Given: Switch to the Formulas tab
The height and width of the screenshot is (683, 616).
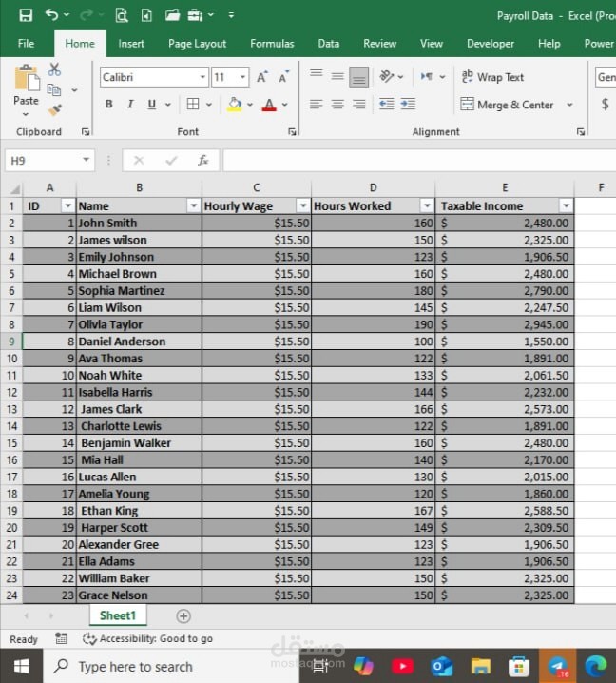Looking at the screenshot, I should (272, 44).
